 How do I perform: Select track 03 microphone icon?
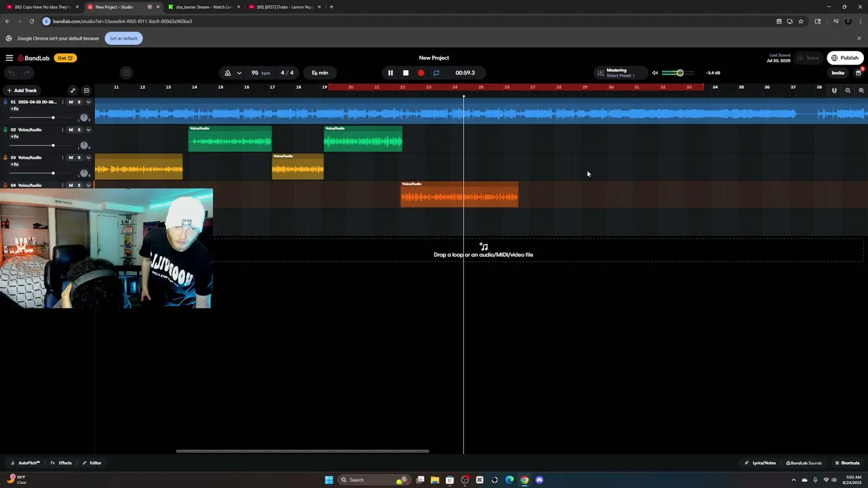[x=5, y=157]
